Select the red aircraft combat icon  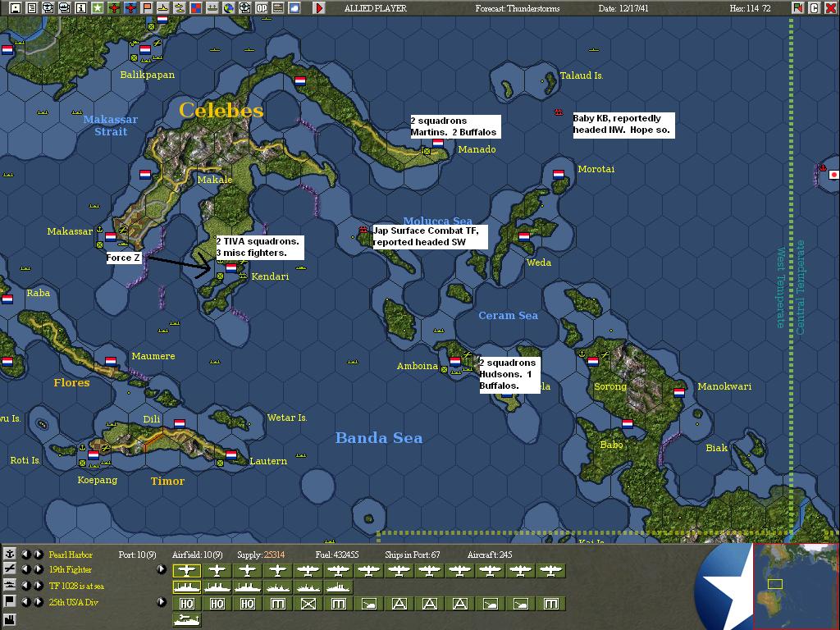(x=112, y=7)
